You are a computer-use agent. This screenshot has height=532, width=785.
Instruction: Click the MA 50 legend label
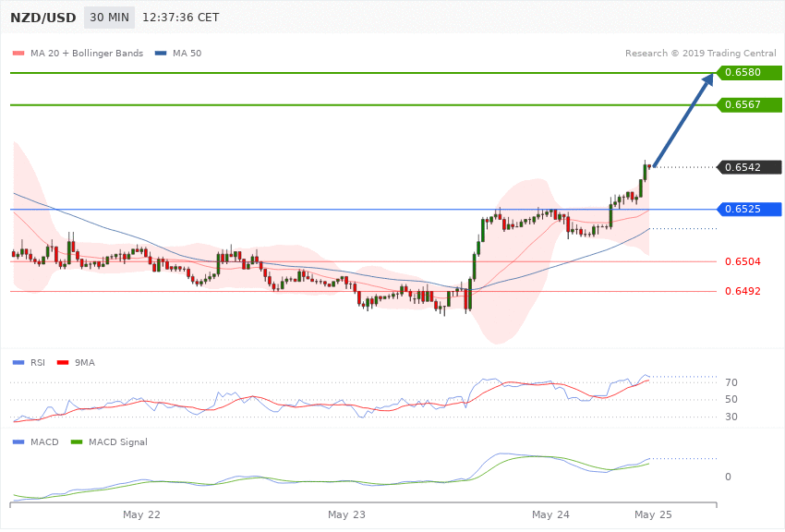187,53
